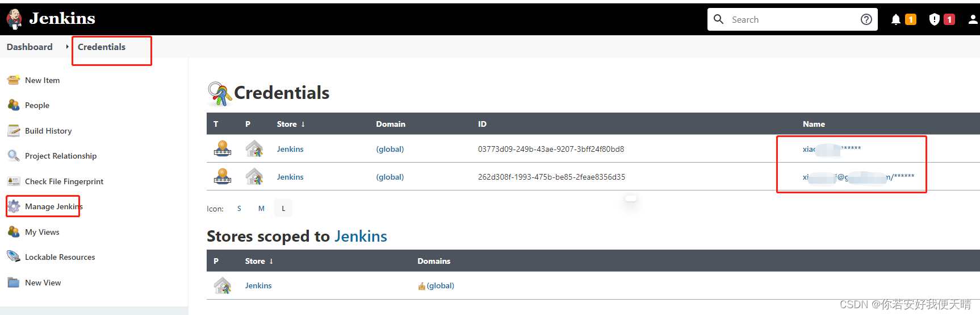
Task: Open the user account icon
Action: coord(973,19)
